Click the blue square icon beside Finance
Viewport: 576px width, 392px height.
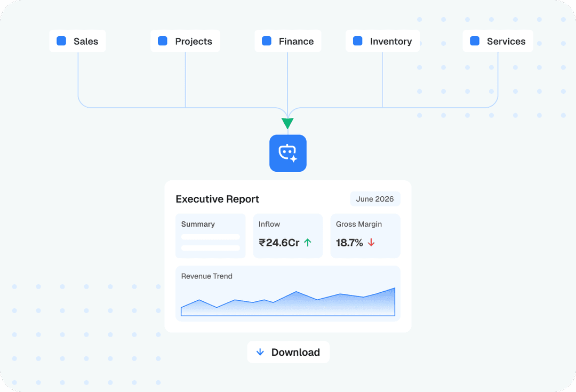coord(267,41)
